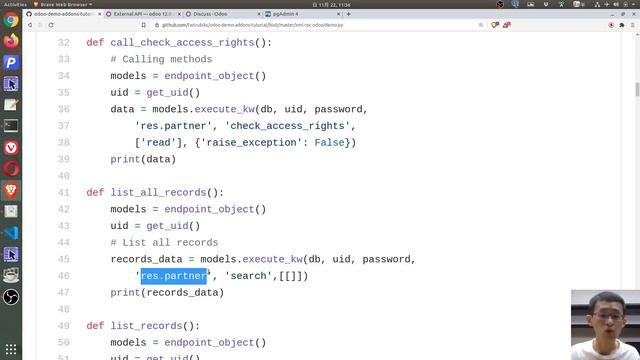Go forward to next page
The width and height of the screenshot is (640, 360).
point(40,25)
